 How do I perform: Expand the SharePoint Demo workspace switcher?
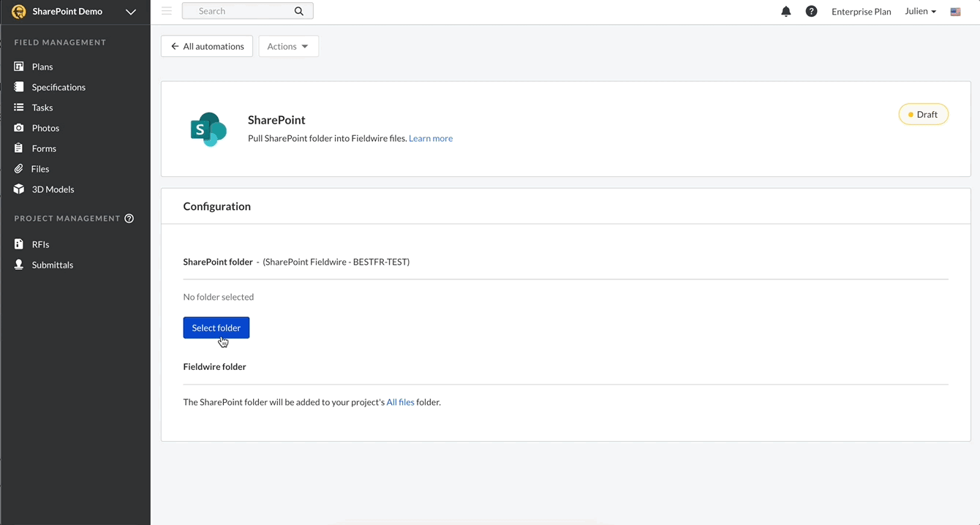coord(130,12)
